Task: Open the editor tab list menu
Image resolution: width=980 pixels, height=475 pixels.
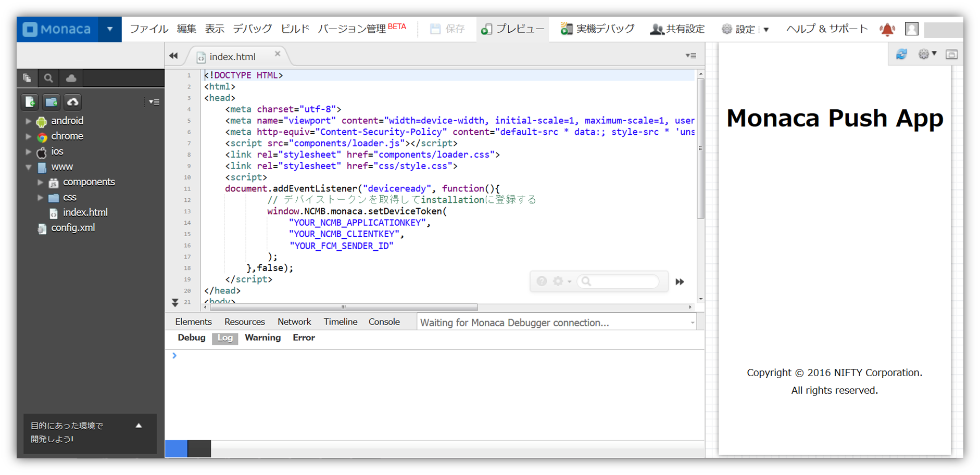Action: point(691,56)
